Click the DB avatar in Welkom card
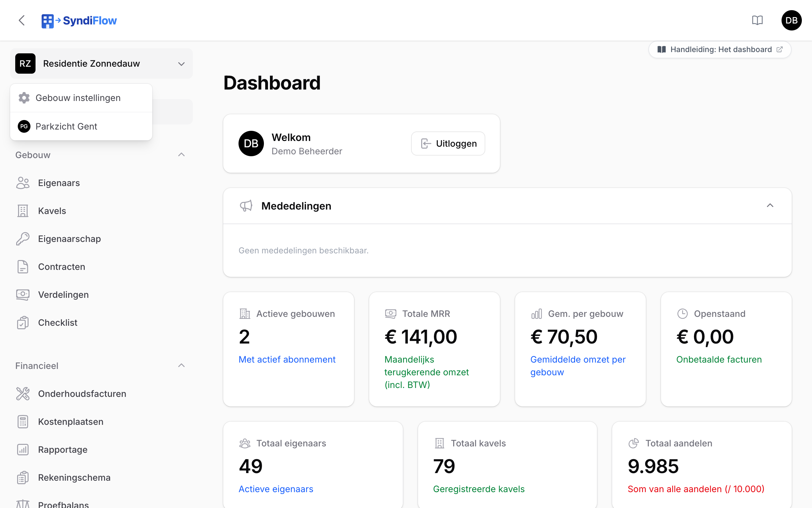This screenshot has height=508, width=812. (x=251, y=144)
